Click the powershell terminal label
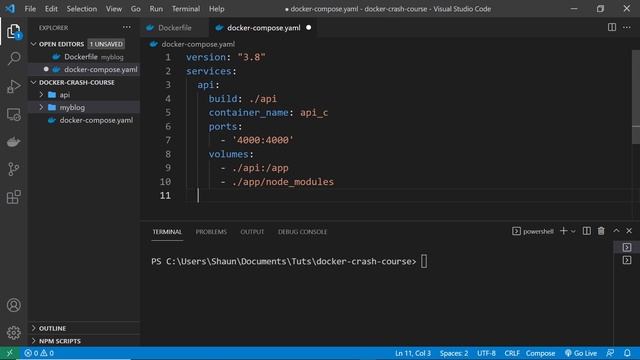Screen dimensions: 640x360 pos(533,231)
